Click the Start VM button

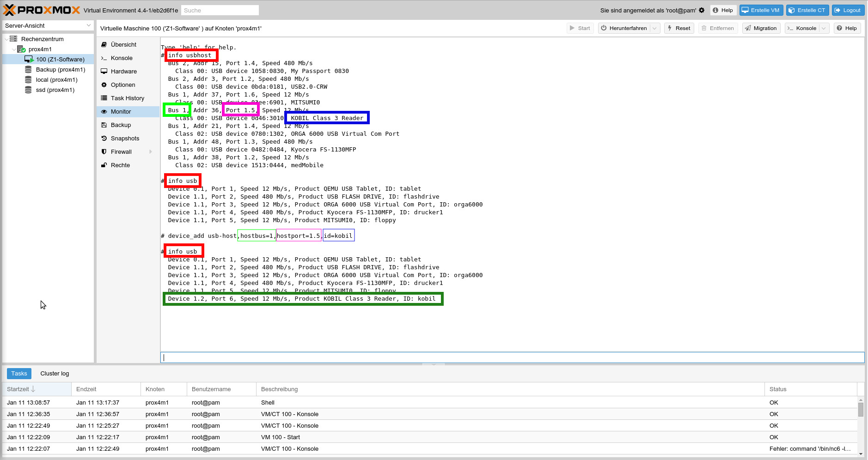click(580, 28)
